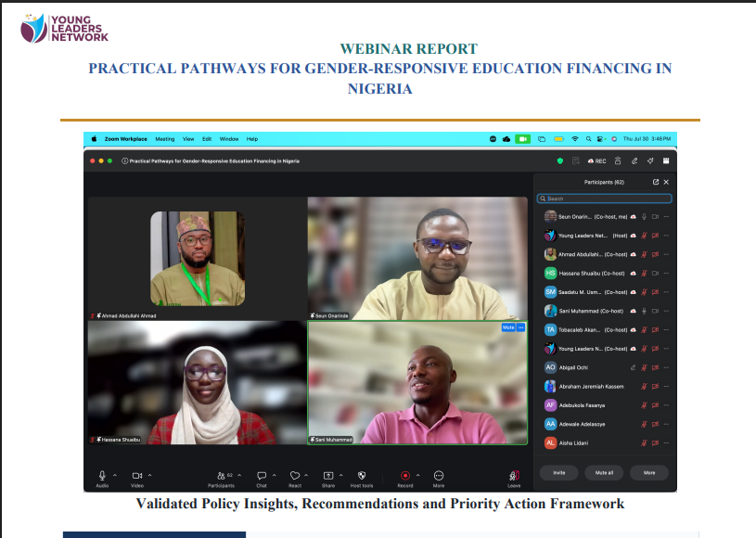
Task: Click blue ellipsis button on Sani's video
Action: (x=520, y=327)
